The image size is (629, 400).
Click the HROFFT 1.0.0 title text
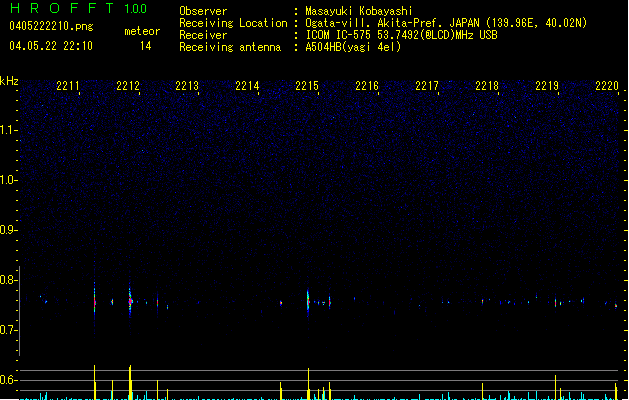pos(78,8)
